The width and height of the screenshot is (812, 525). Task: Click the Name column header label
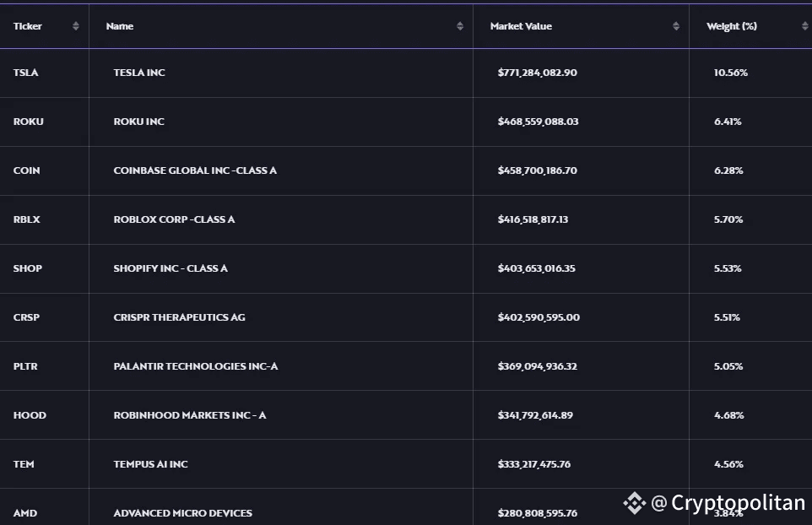point(120,26)
